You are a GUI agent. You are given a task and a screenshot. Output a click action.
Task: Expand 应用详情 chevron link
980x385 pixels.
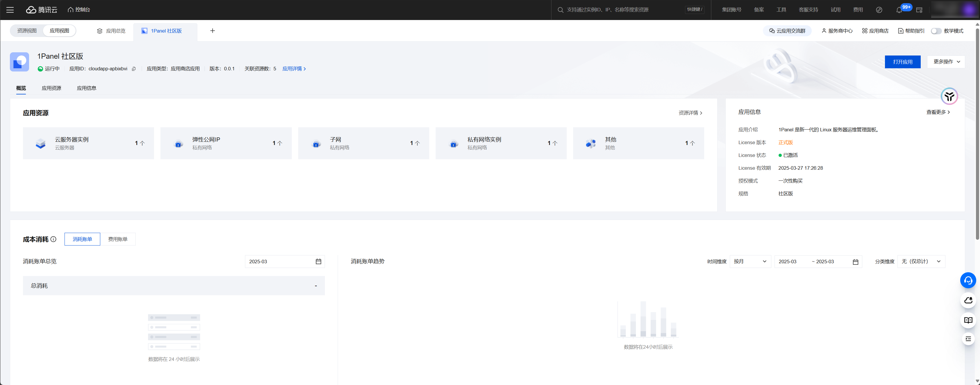pos(294,69)
